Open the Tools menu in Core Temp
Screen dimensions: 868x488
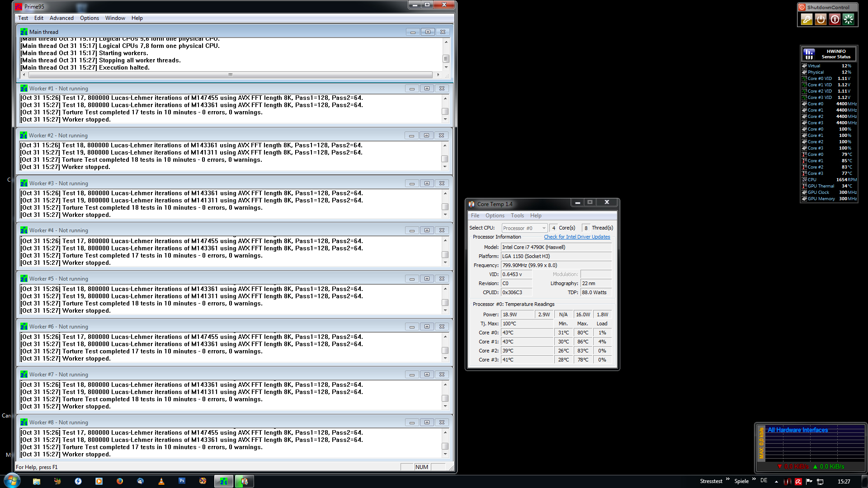(517, 216)
